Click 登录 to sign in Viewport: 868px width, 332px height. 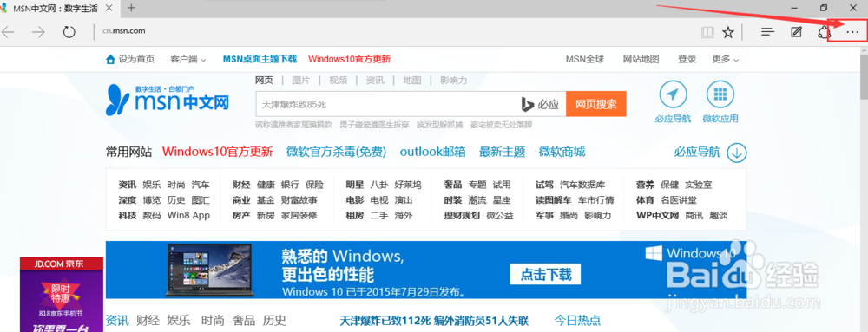(687, 59)
